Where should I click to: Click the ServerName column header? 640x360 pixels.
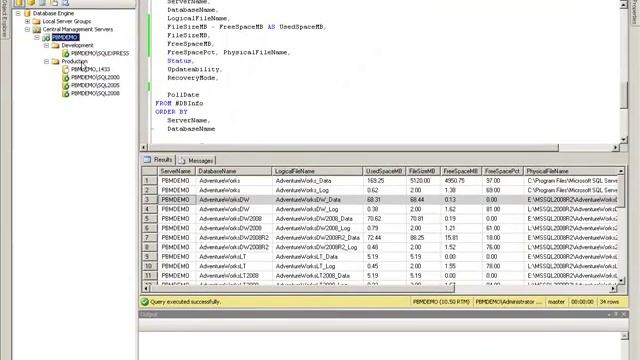coord(177,171)
